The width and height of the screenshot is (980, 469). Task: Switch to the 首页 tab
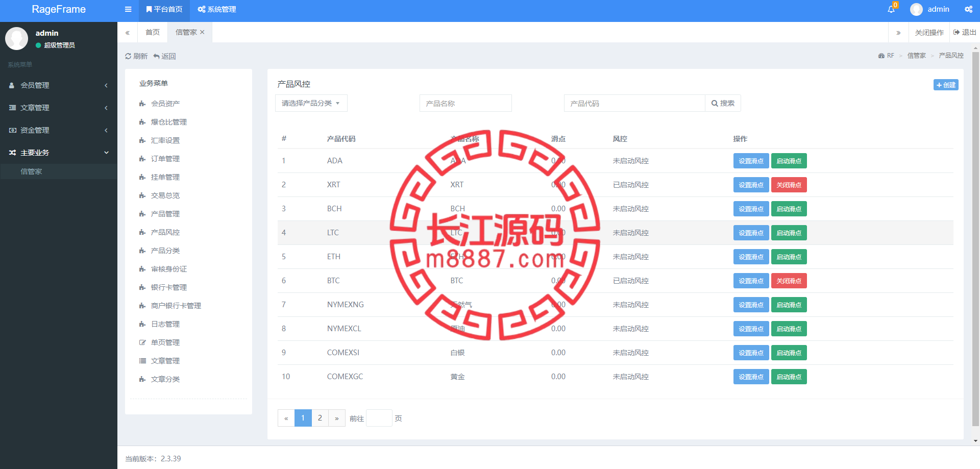(153, 32)
